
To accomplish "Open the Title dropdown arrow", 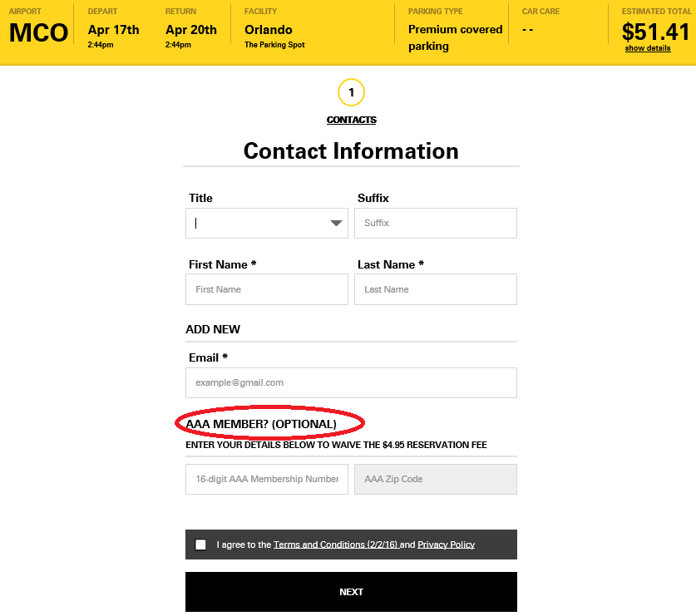I will [x=336, y=223].
